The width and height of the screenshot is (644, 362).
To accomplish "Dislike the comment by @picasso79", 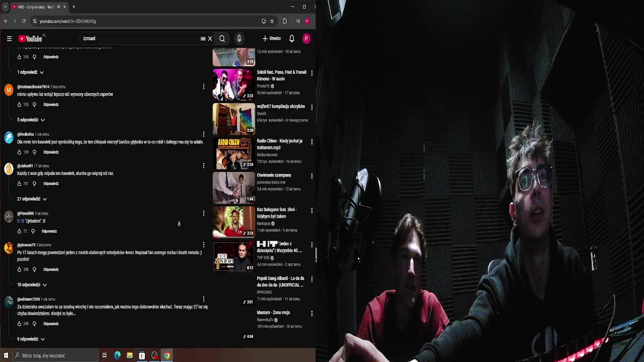I will pos(34,269).
